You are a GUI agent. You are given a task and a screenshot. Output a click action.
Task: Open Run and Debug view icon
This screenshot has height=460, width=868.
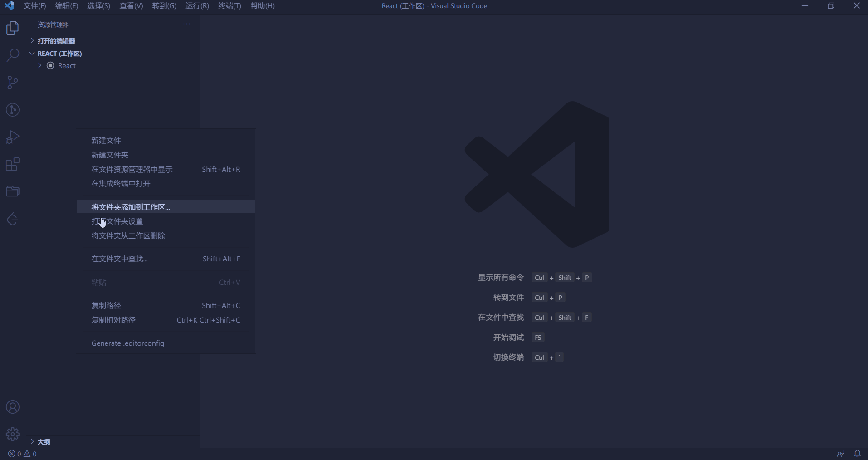point(13,137)
